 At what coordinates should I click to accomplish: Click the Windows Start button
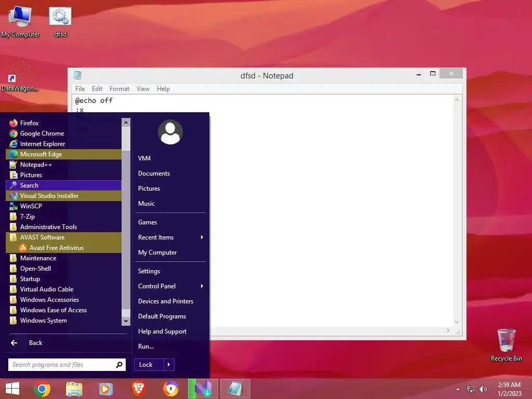click(12, 389)
